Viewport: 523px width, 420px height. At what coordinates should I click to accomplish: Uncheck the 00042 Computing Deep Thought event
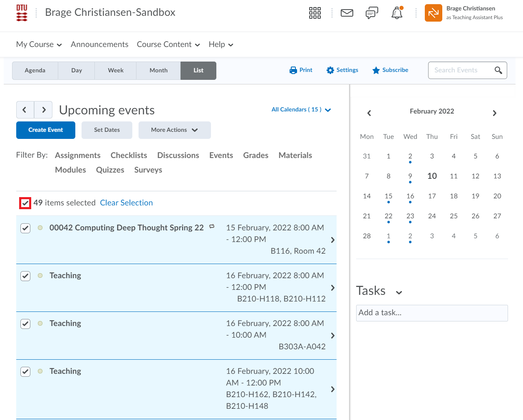click(25, 228)
